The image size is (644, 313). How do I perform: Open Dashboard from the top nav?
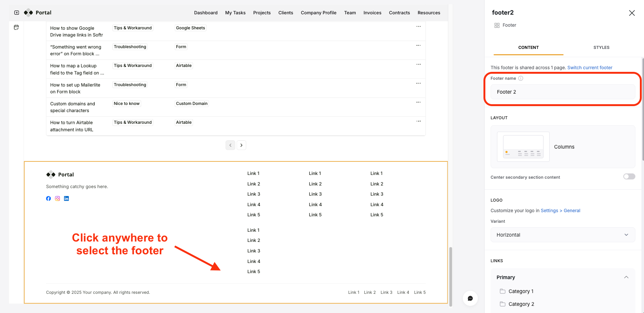point(206,13)
